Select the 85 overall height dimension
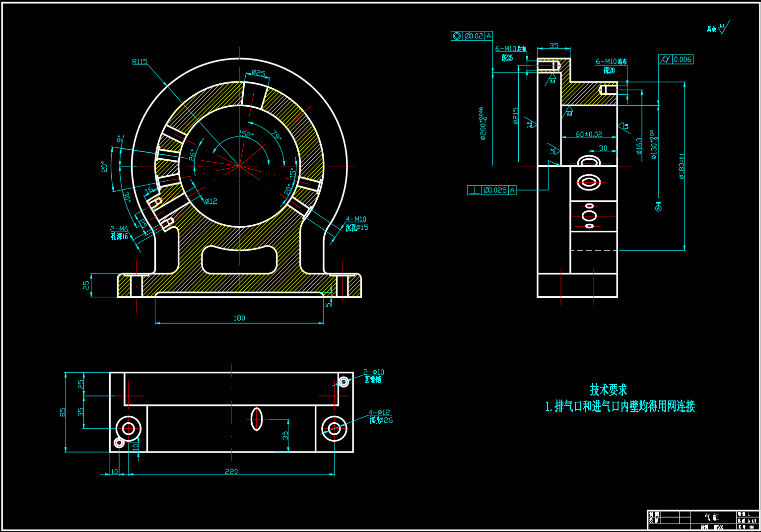Image resolution: width=761 pixels, height=532 pixels. (x=63, y=412)
